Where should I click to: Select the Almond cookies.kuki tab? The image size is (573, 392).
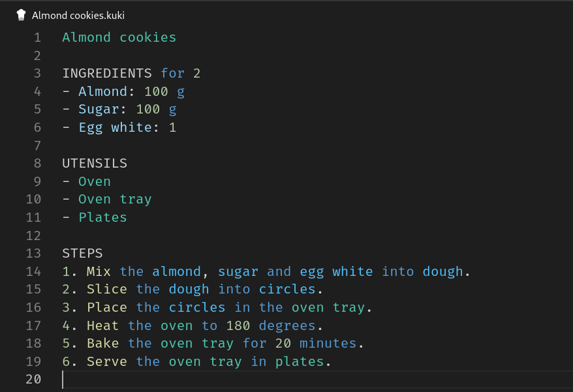(x=78, y=15)
